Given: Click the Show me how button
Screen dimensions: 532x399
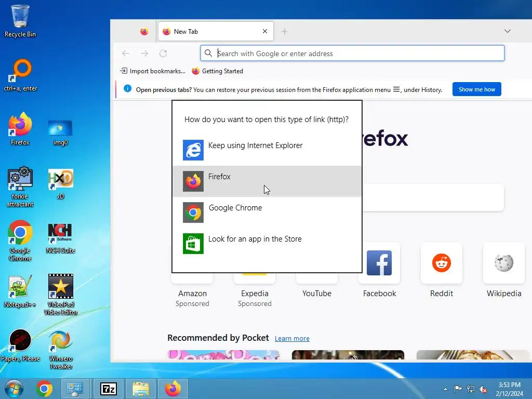Looking at the screenshot, I should coord(477,89).
